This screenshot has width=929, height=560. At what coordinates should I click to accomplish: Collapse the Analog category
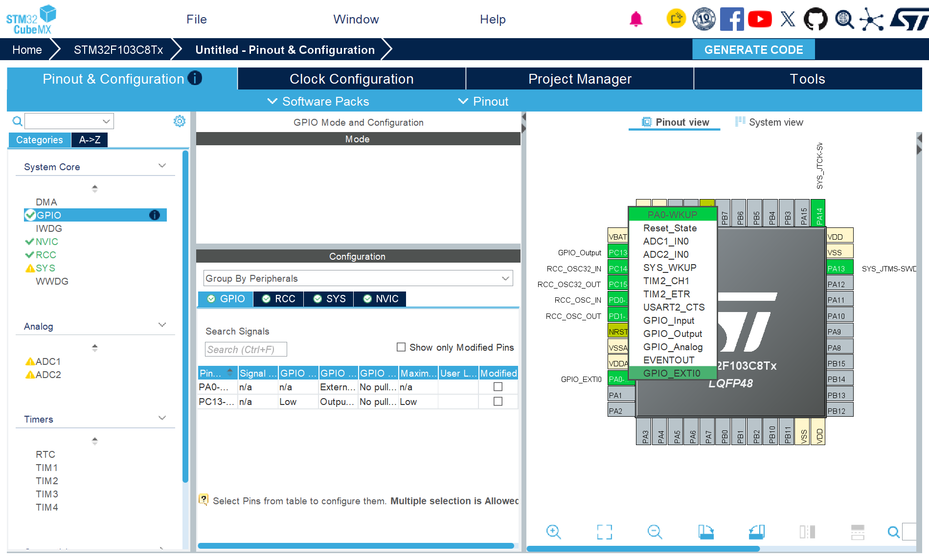[162, 325]
